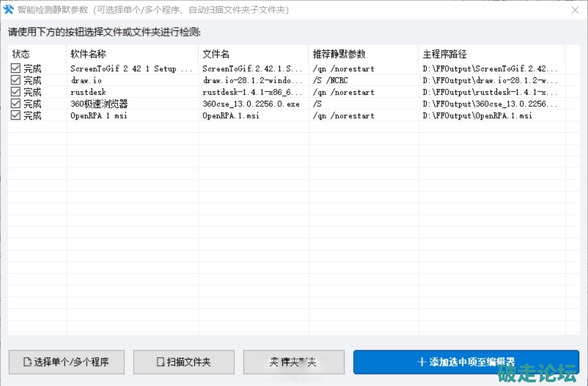Sort list by 文件名 column header
This screenshot has height=386, width=588.
[216, 54]
